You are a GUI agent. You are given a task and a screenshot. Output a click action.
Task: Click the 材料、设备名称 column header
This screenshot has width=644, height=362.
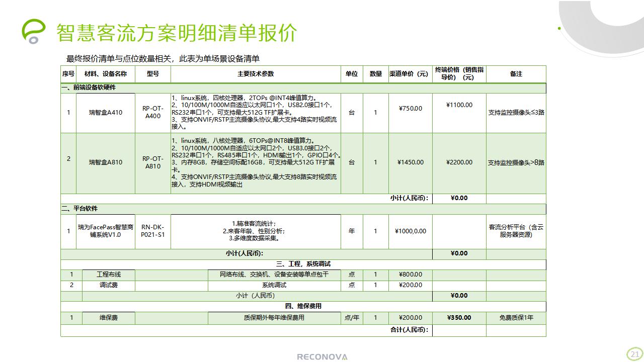[x=106, y=74]
